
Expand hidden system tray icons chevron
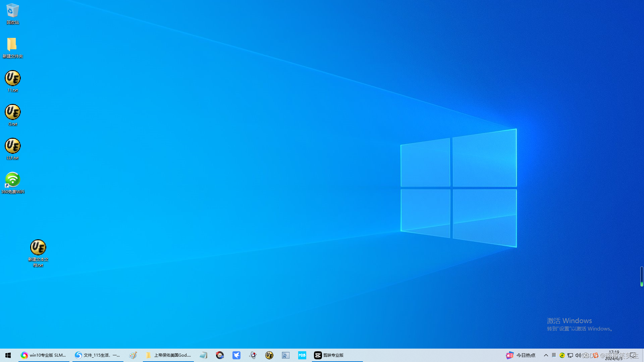(x=546, y=355)
